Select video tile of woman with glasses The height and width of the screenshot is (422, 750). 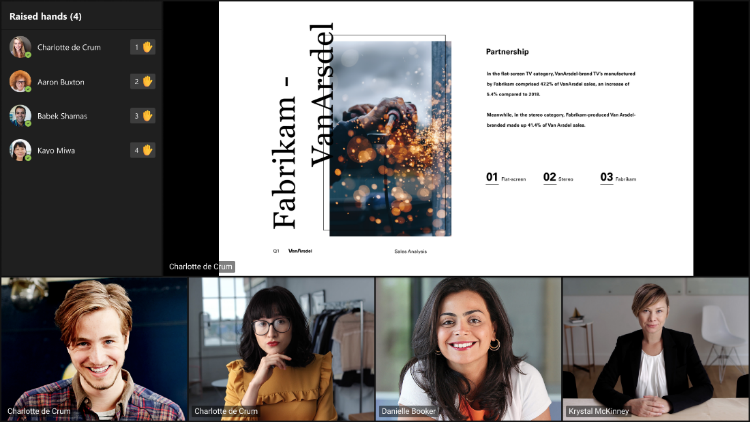pos(281,349)
